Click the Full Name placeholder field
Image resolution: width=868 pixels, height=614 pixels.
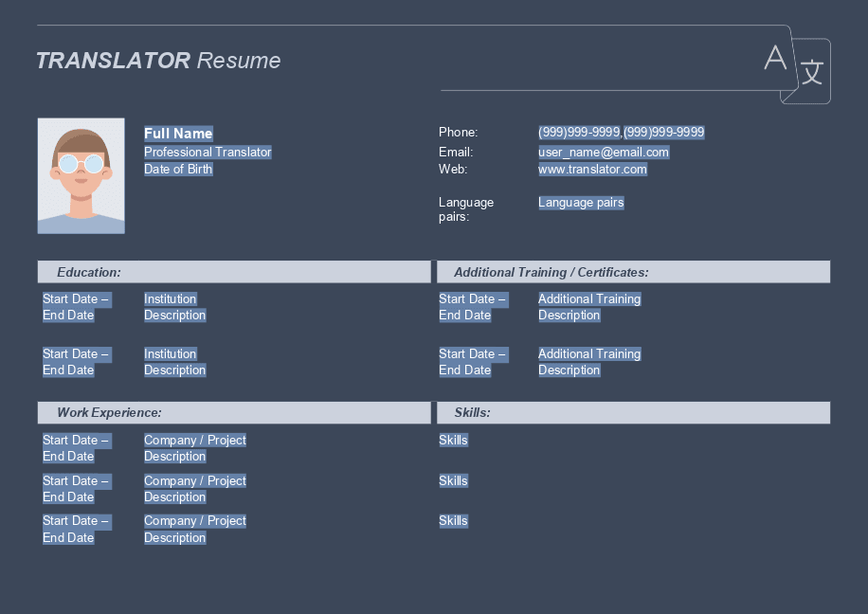coord(178,134)
